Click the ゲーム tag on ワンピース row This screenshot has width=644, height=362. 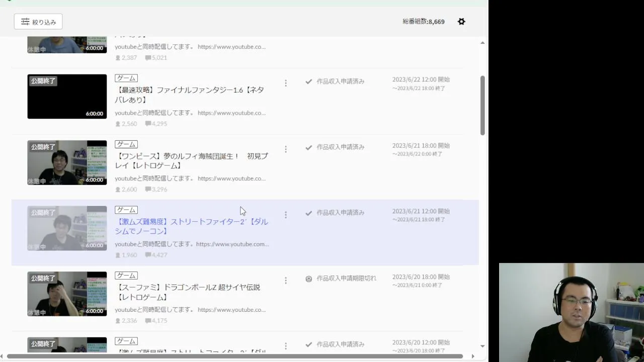(126, 144)
